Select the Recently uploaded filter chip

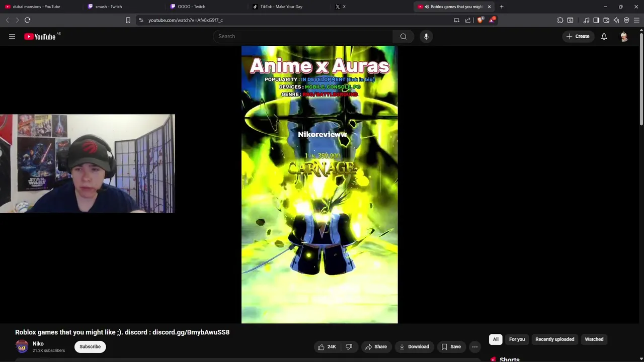click(554, 339)
